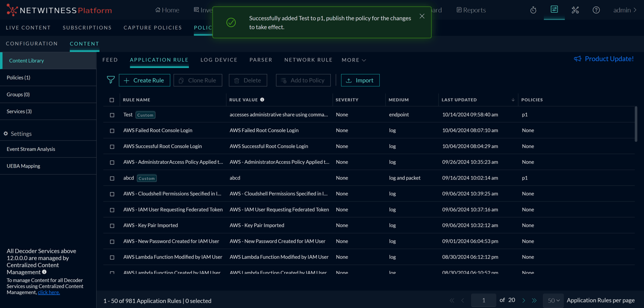Image resolution: width=644 pixels, height=308 pixels.
Task: Go to next page arrow
Action: (523, 301)
